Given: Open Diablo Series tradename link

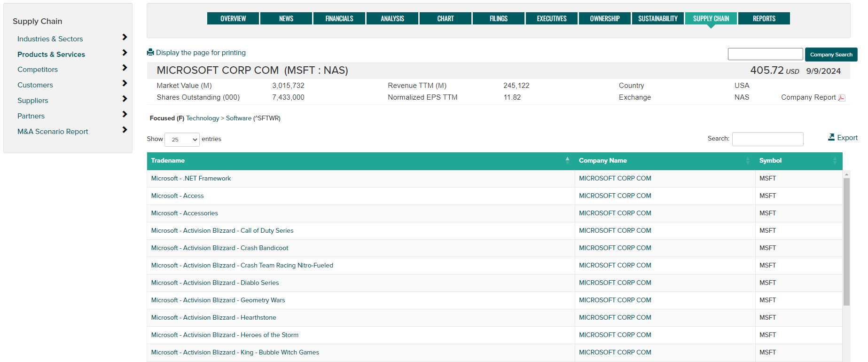Looking at the screenshot, I should (215, 283).
